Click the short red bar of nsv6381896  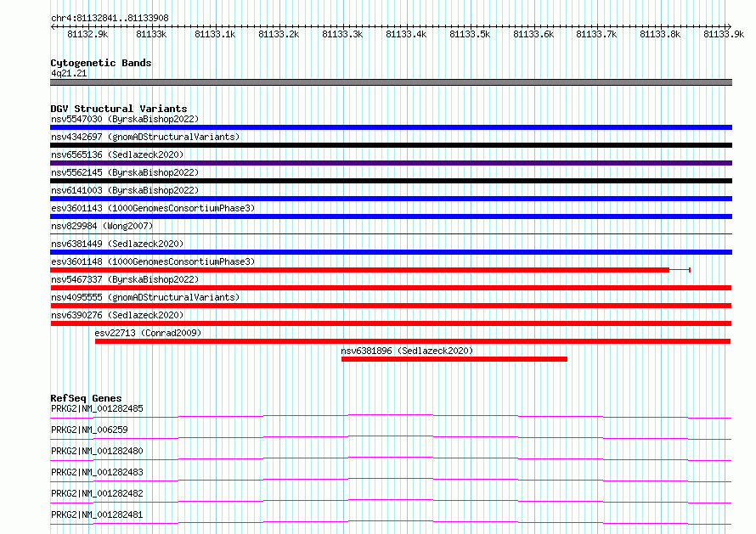[454, 359]
